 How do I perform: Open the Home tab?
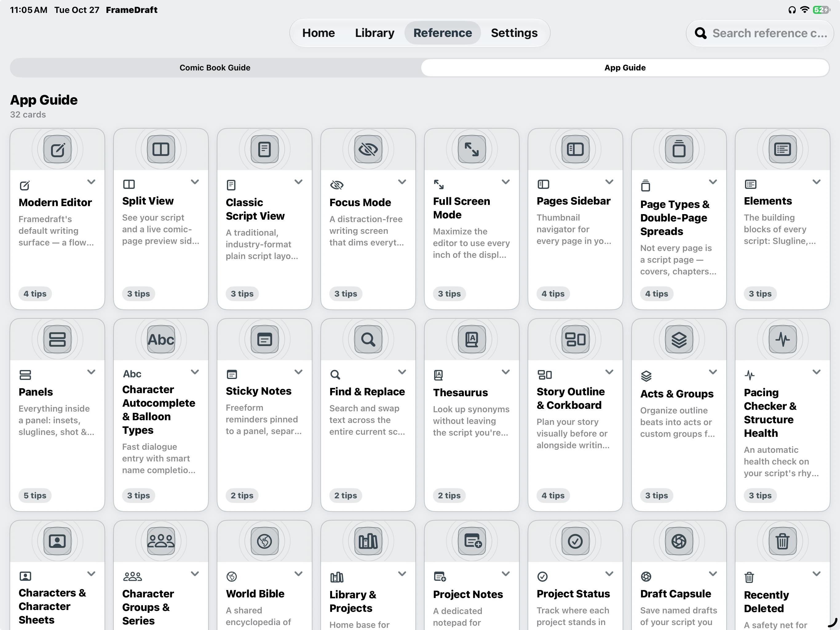(x=318, y=33)
